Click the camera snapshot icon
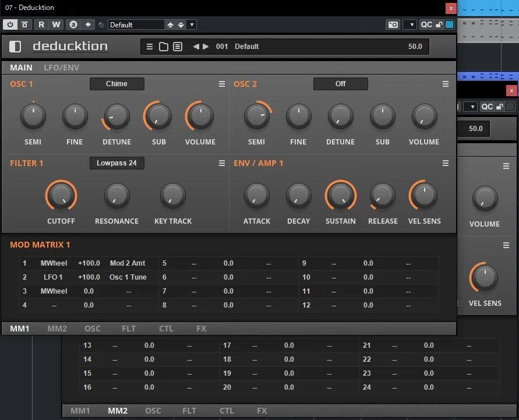 tap(393, 25)
